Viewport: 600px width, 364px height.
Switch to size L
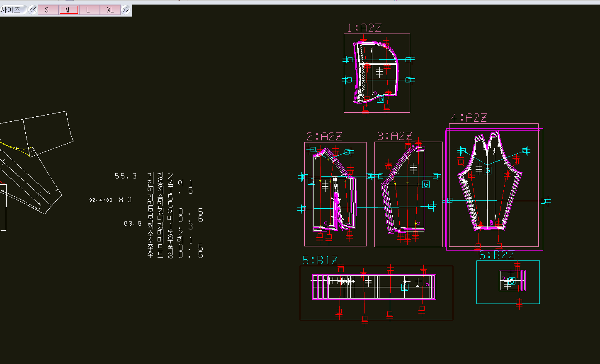88,10
